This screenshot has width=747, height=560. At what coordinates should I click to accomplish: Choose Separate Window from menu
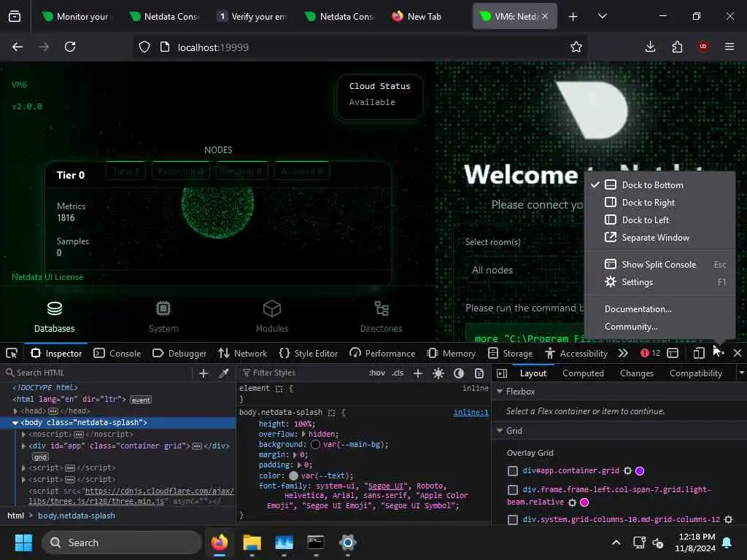click(x=659, y=238)
